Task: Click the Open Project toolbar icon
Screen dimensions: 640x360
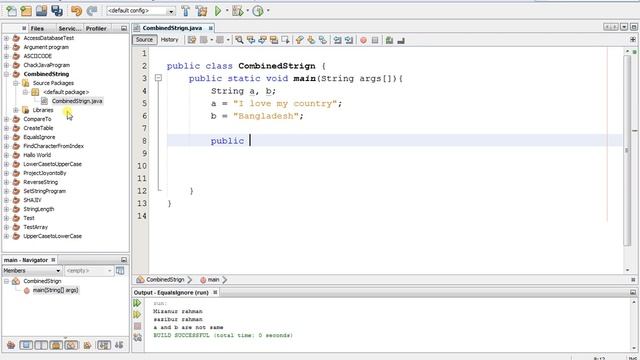Action: 41,11
